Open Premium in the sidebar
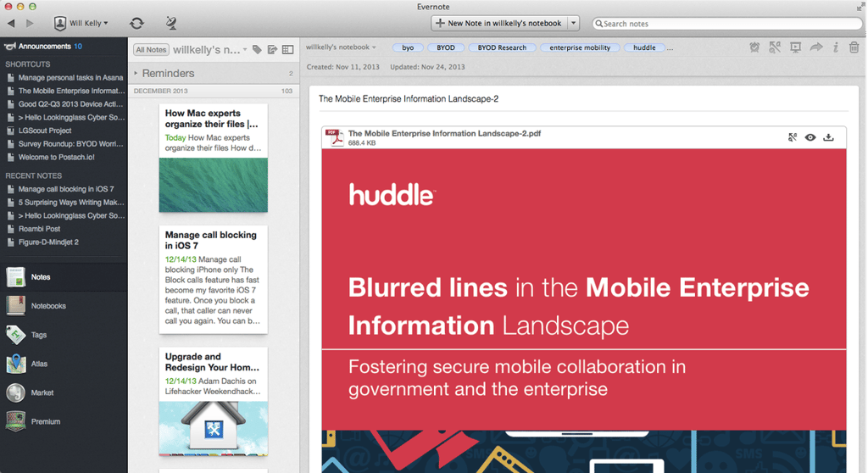868x473 pixels. click(x=64, y=421)
